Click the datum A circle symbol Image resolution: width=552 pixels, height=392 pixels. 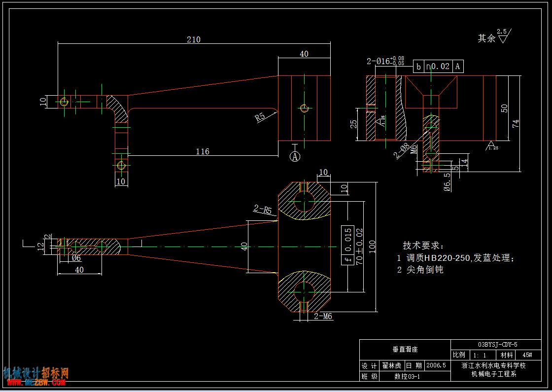[295, 156]
